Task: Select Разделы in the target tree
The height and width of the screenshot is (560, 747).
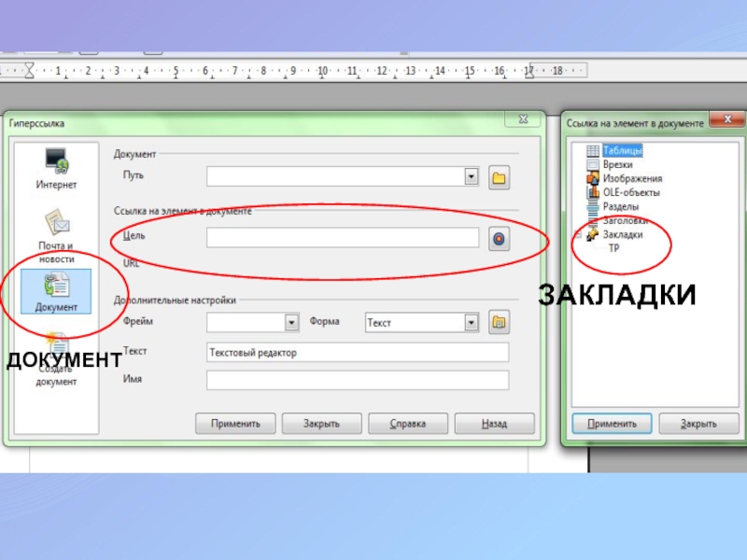Action: pos(620,206)
